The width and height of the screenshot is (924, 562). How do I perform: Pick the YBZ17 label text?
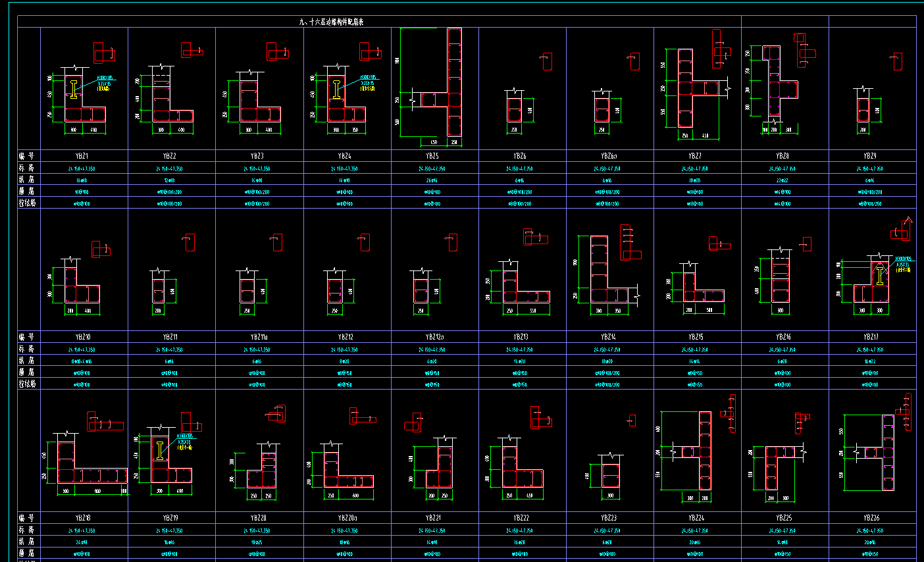871,337
